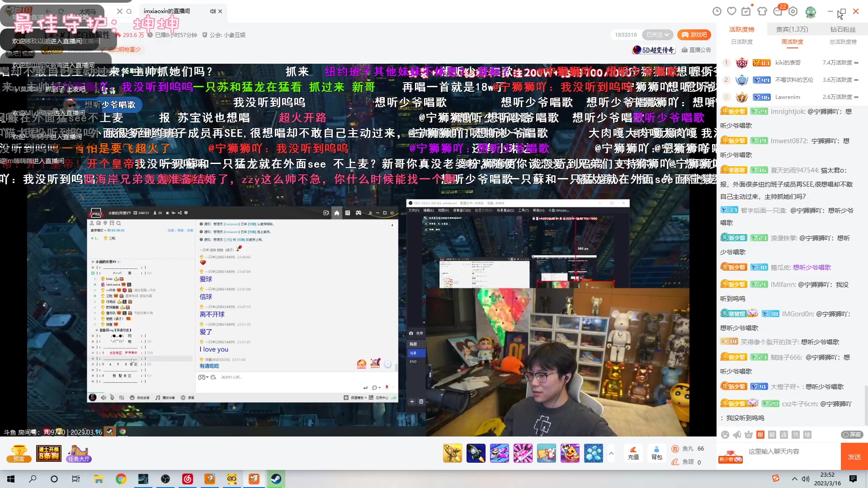
Task: Open the 背包 (backpack) gift inventory
Action: click(x=657, y=454)
